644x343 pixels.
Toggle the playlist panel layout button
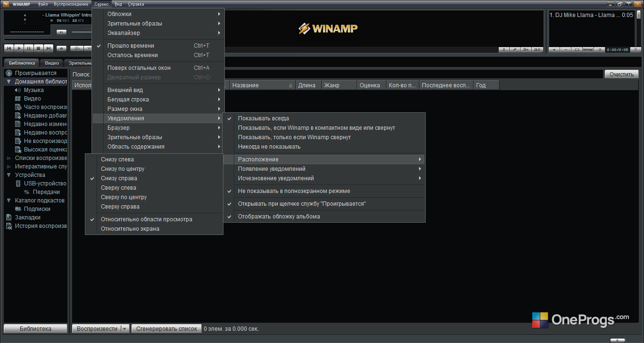pos(538,50)
